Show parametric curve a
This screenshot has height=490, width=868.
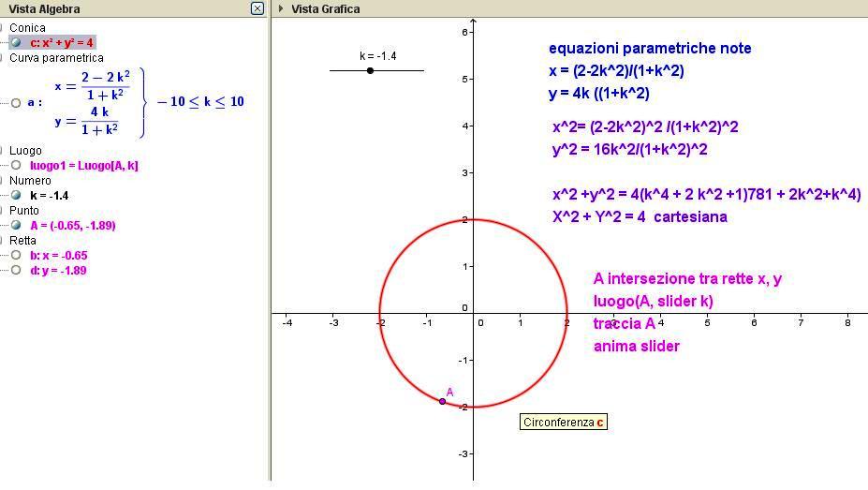[16, 103]
